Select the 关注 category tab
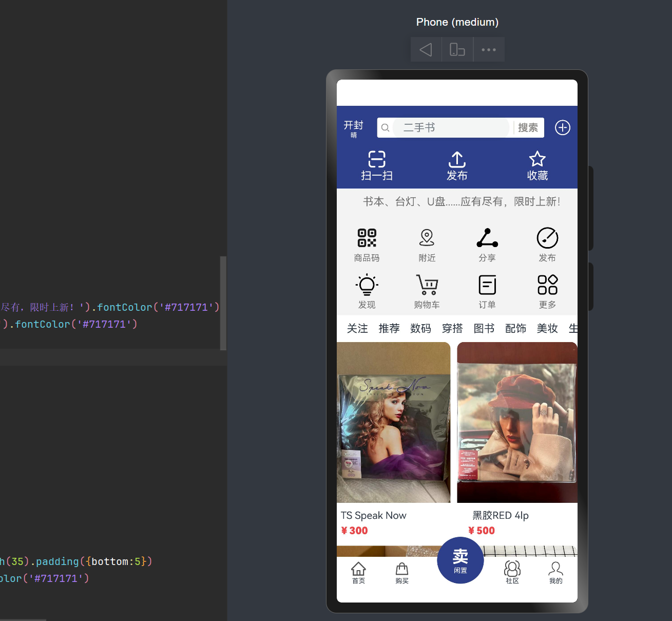The image size is (672, 621). click(x=357, y=328)
